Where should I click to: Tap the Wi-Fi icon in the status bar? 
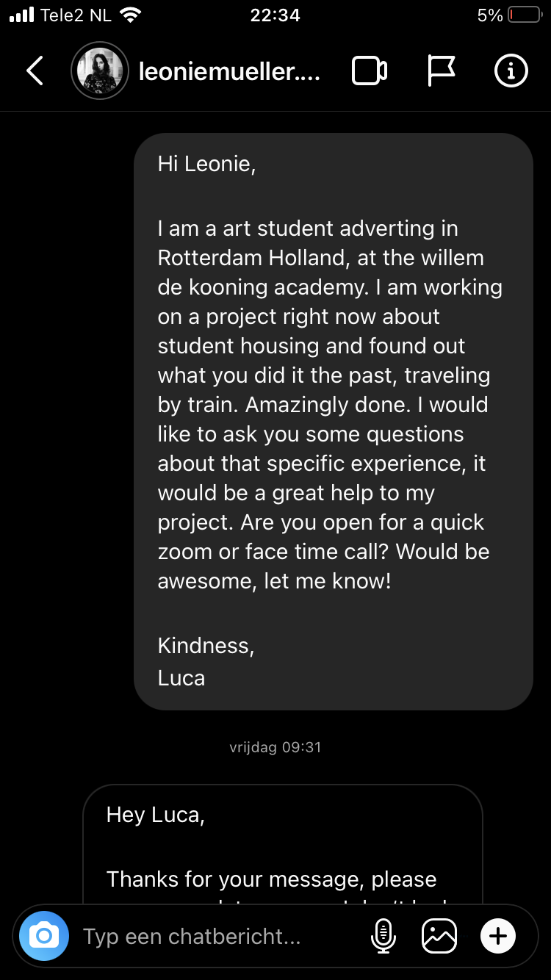pyautogui.click(x=131, y=15)
